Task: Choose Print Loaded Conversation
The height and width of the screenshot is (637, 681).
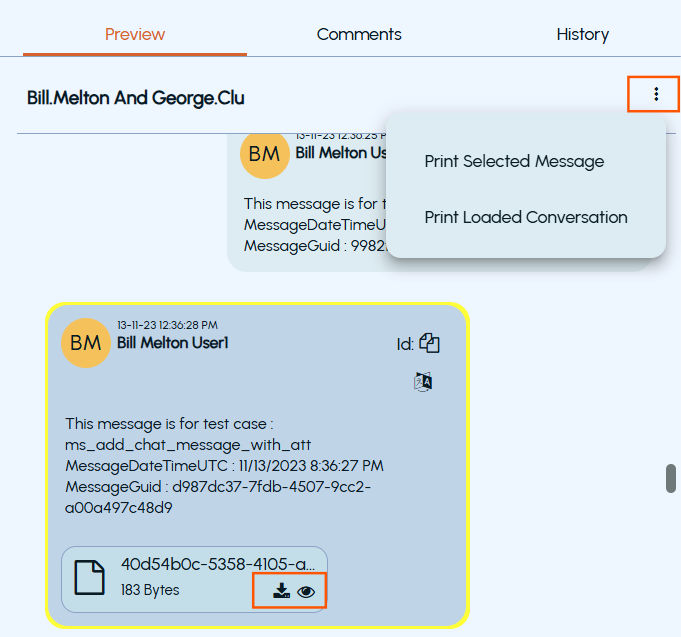Action: (x=526, y=217)
